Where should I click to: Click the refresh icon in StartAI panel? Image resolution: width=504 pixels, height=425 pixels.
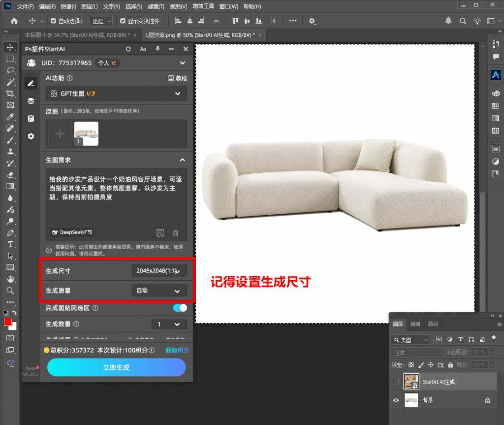(x=128, y=49)
